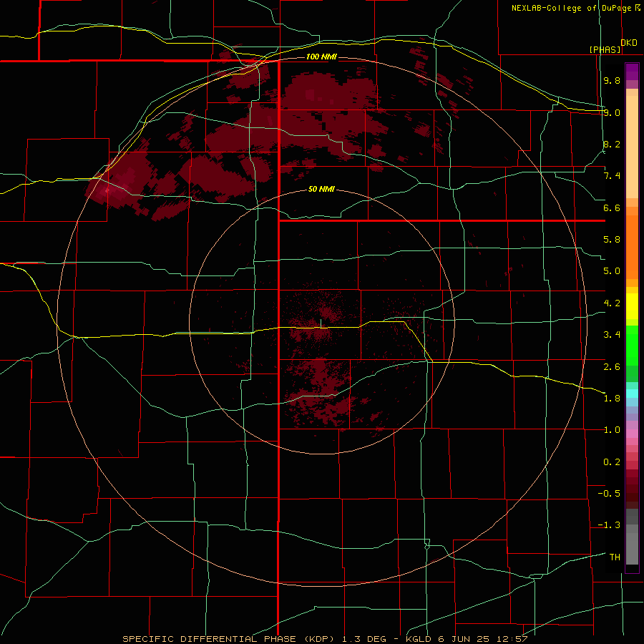Click the 50 NMI range ring label
This screenshot has width=644, height=644.
pos(321,190)
